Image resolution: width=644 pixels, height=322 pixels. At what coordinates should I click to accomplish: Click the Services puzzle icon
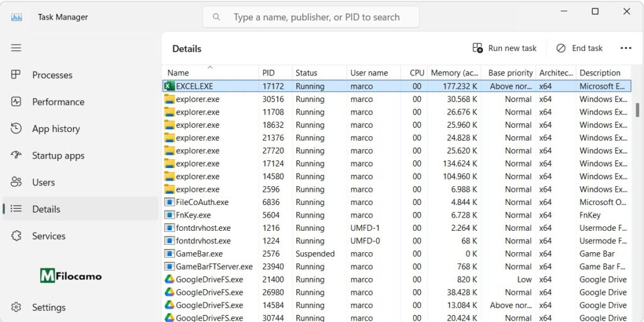click(x=16, y=236)
